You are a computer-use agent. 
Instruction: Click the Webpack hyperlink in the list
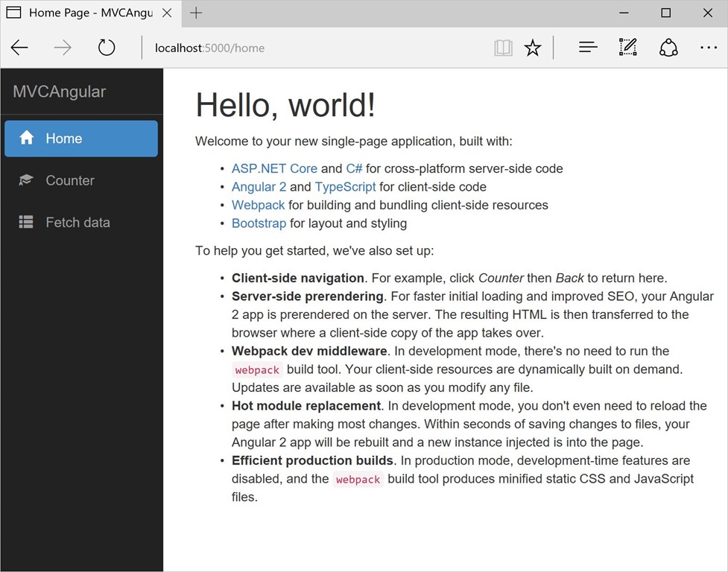pyautogui.click(x=258, y=205)
